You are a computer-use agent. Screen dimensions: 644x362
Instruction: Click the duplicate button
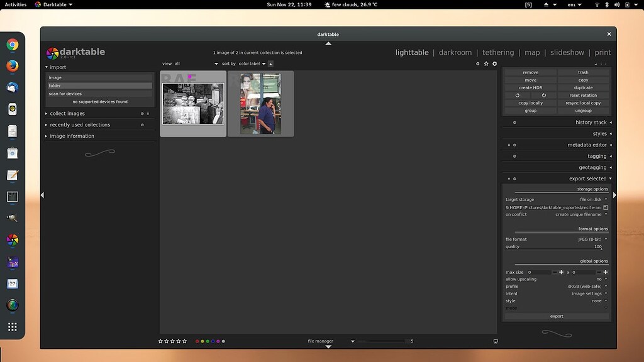point(583,88)
